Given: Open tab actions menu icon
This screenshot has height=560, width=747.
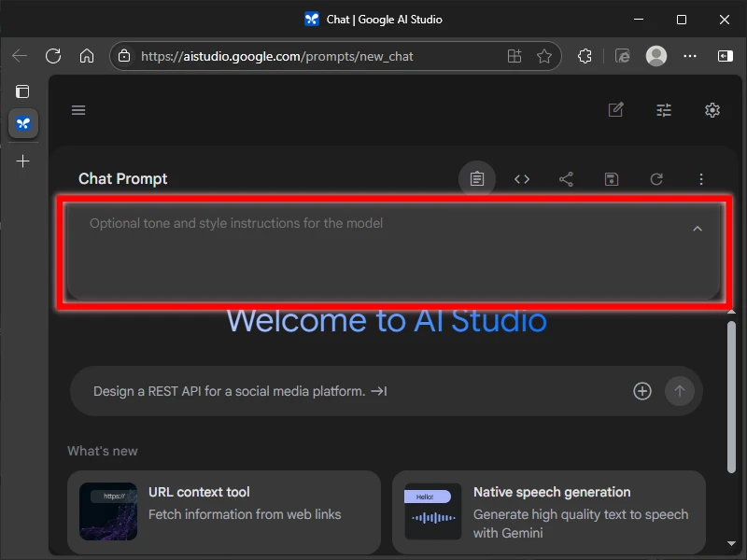Looking at the screenshot, I should point(22,91).
